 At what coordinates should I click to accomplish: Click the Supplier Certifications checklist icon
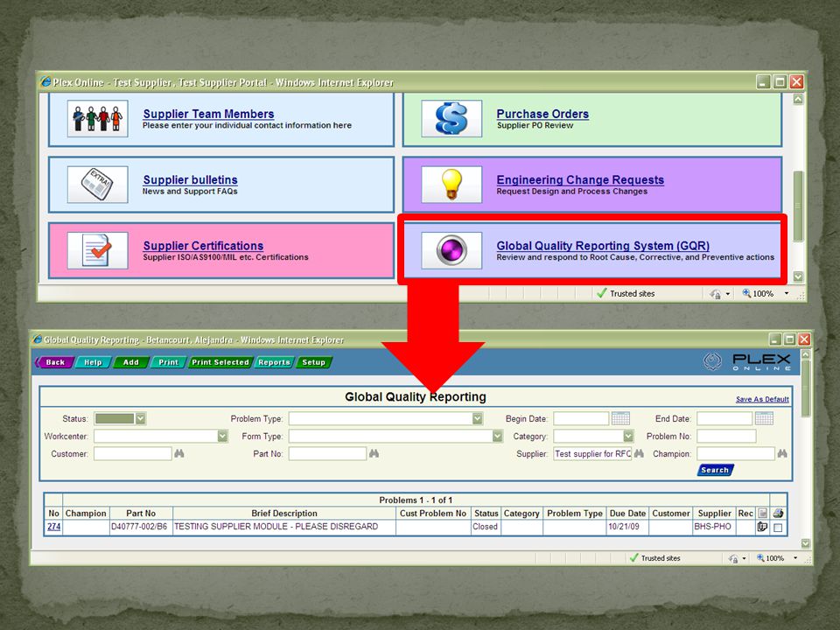(x=97, y=250)
